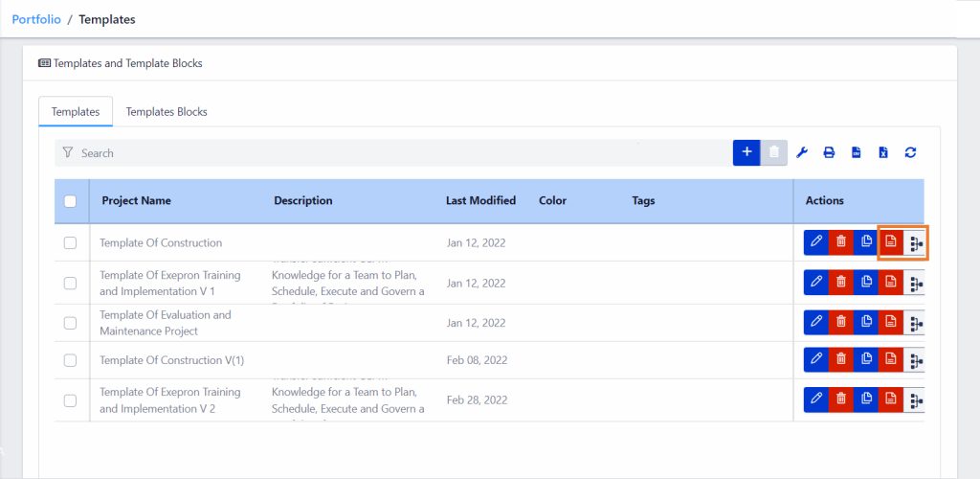Screen dimensions: 980x479
Task: Check the Exepron Training V 2 checkbox
Action: (x=71, y=400)
